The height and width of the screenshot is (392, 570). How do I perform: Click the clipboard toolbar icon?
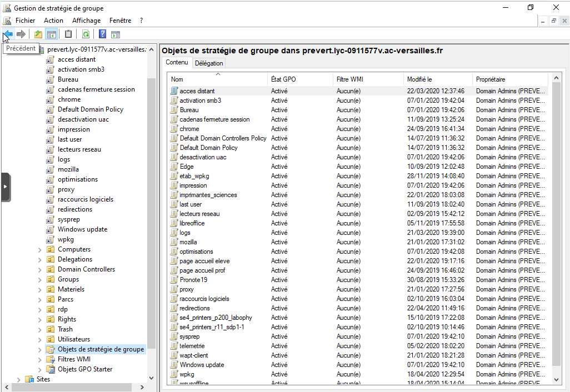[68, 34]
